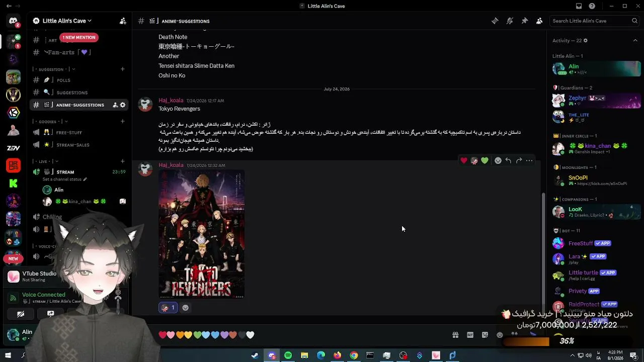
Task: React with red heart on message
Action: point(464,160)
